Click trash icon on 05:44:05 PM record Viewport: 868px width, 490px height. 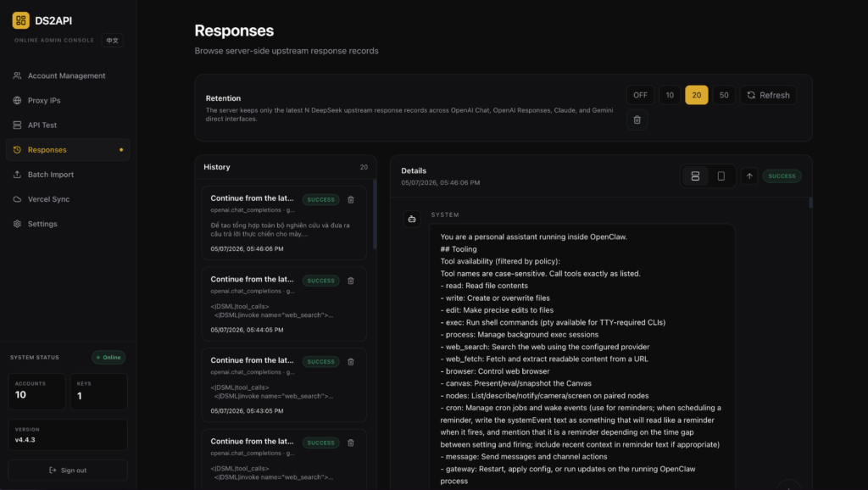pyautogui.click(x=350, y=281)
